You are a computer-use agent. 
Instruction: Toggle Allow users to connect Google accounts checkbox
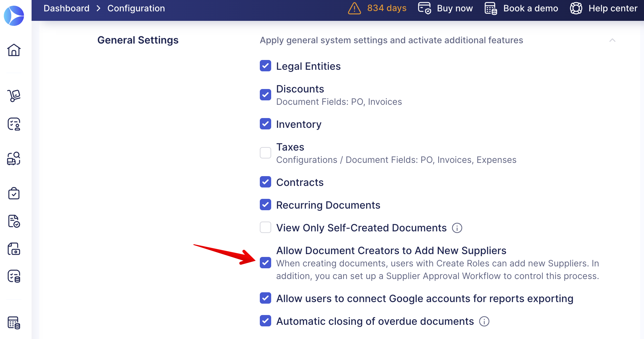coord(265,298)
